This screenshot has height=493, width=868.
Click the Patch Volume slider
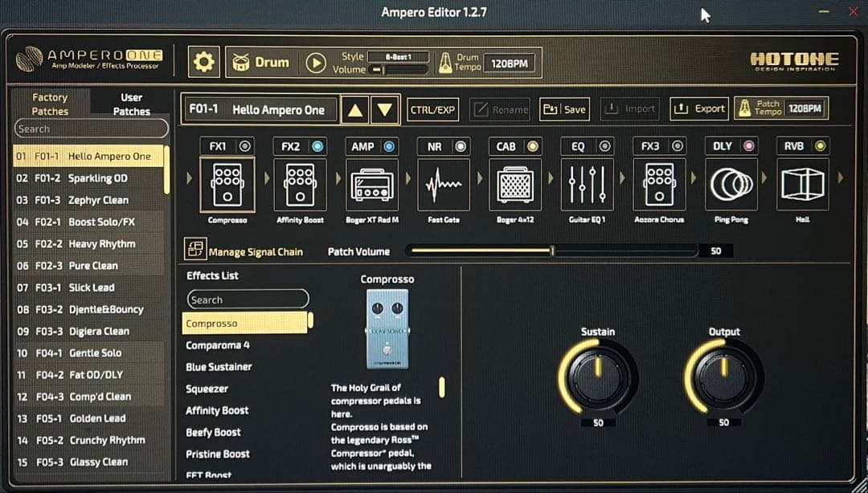pos(551,251)
